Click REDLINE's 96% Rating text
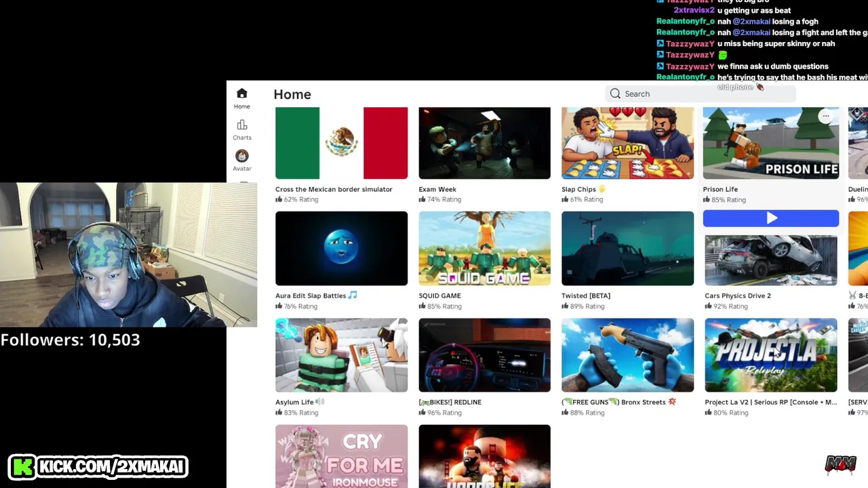This screenshot has width=868, height=488. (x=444, y=413)
